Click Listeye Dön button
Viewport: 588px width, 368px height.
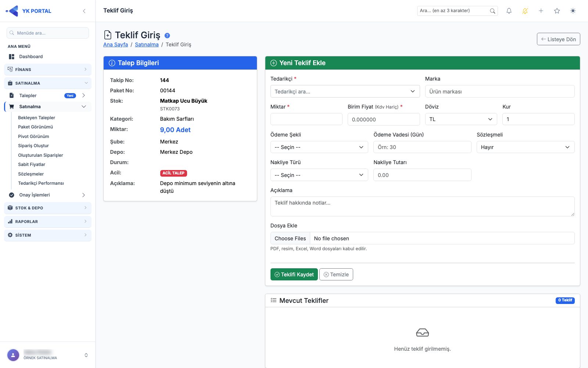[x=558, y=39]
